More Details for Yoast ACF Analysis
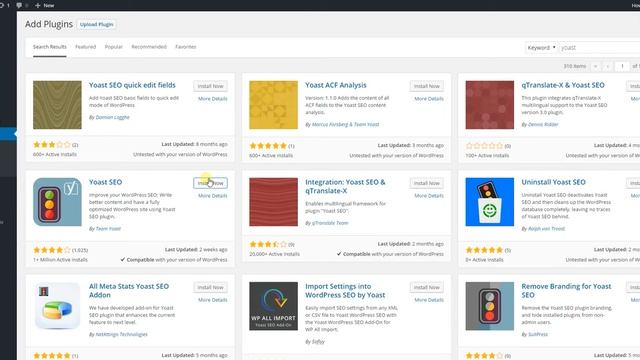This screenshot has width=640, height=360. coord(429,99)
